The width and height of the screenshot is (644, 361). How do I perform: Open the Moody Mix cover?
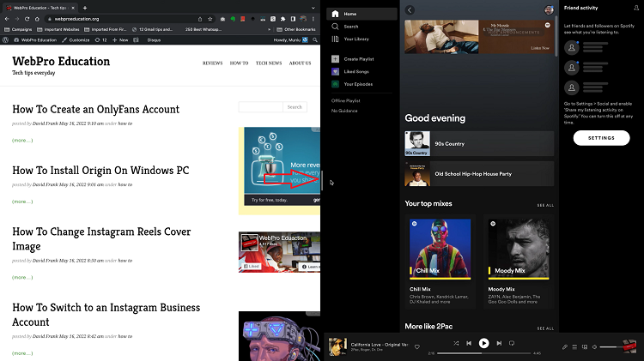(x=519, y=250)
